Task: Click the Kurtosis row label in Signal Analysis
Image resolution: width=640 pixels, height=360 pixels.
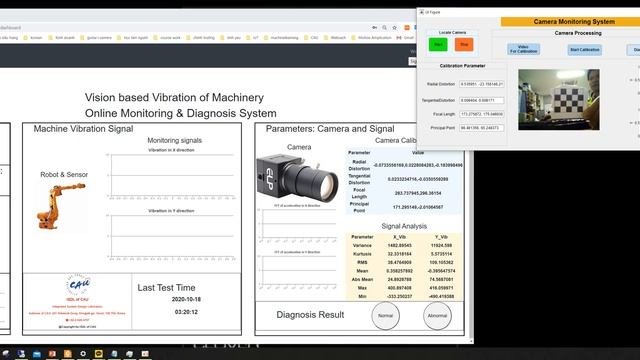Action: (x=362, y=254)
